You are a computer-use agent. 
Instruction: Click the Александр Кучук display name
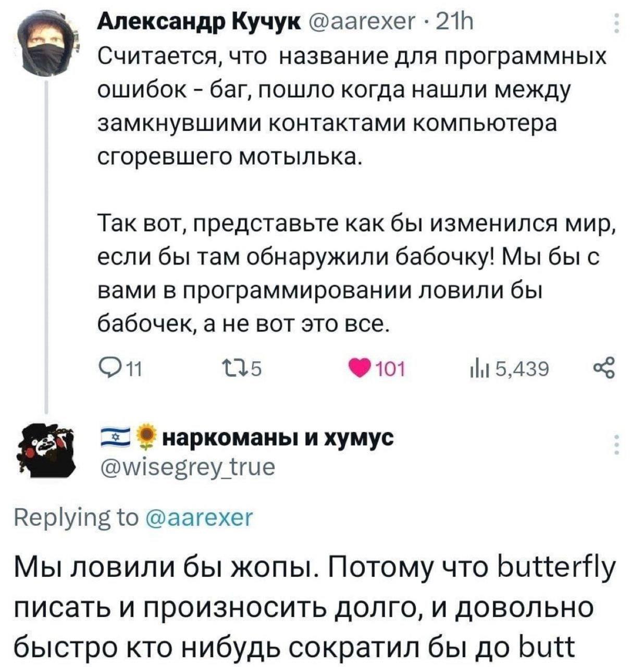[200, 22]
